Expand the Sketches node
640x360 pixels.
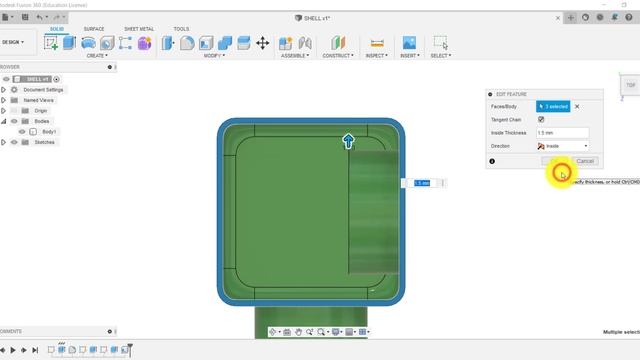(x=3, y=142)
